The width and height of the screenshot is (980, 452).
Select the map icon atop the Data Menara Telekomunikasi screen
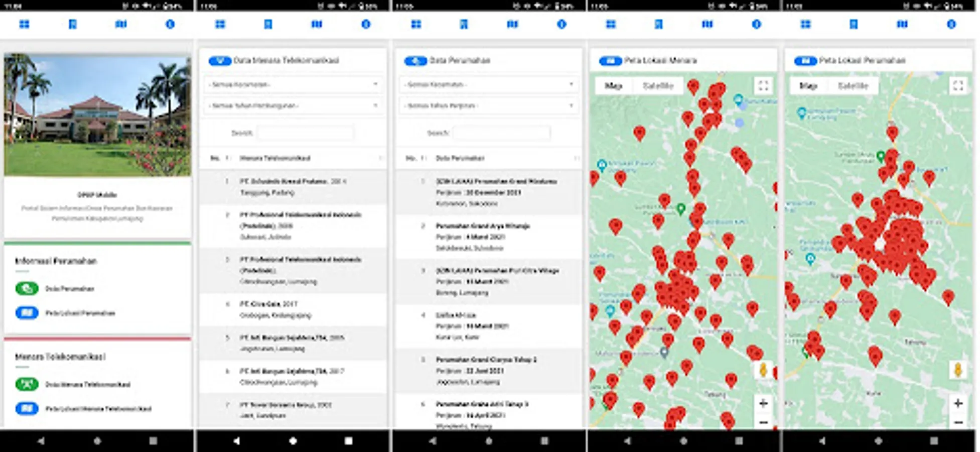[x=317, y=24]
